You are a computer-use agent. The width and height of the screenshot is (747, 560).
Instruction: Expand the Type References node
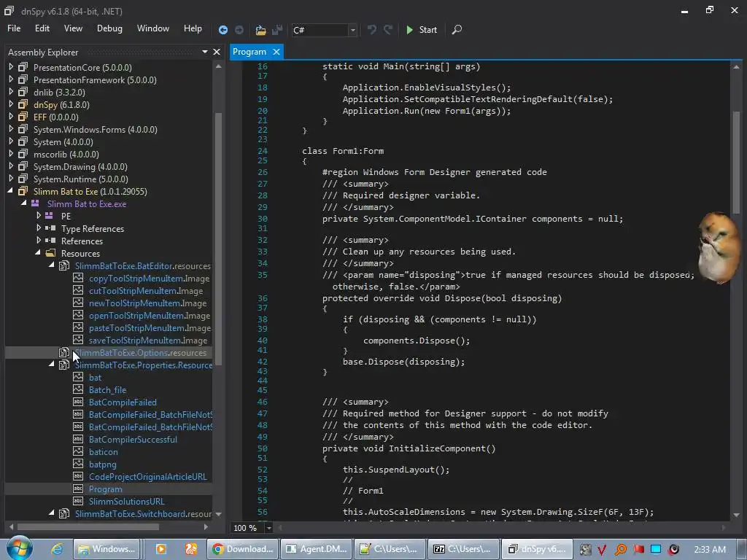39,228
